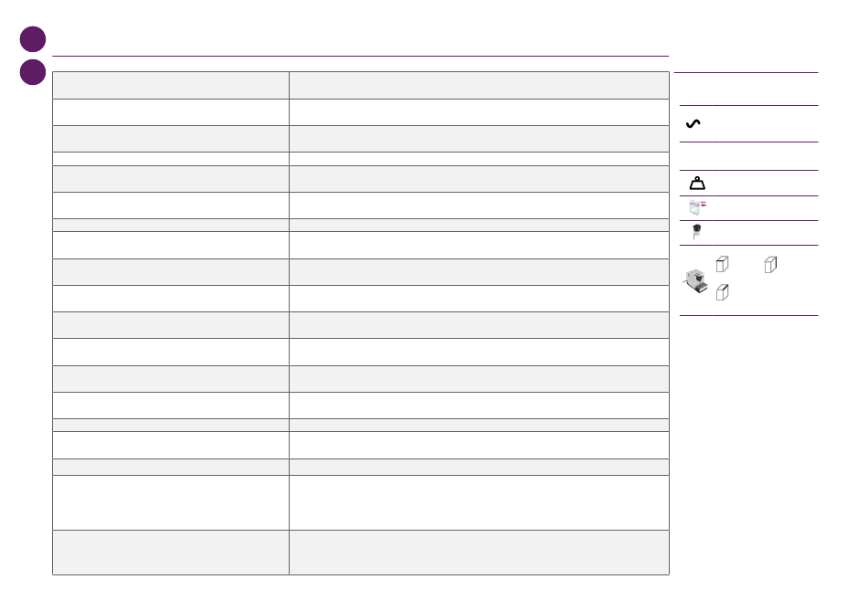Click the first row's left table cell
The height and width of the screenshot is (611, 868).
(171, 85)
